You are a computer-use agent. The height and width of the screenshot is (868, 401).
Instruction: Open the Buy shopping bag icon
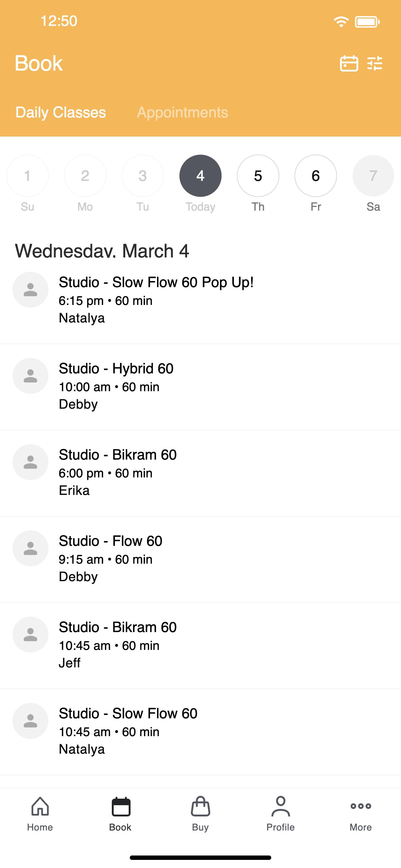point(200,806)
